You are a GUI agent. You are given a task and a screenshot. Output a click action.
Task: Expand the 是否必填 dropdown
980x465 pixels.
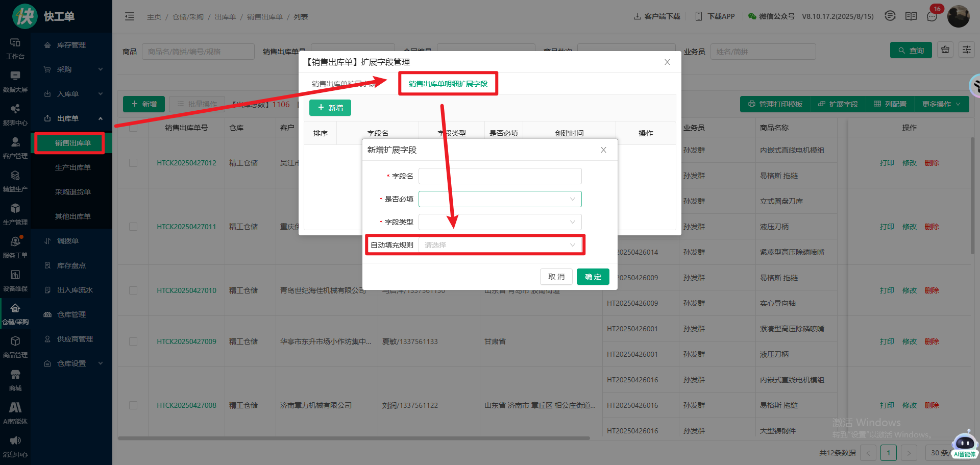[500, 199]
